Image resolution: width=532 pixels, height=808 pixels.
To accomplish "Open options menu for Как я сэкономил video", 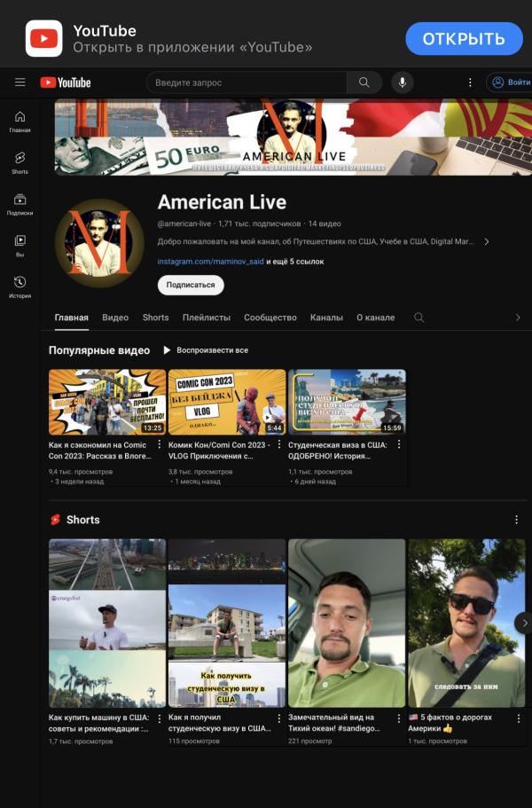I will point(159,444).
